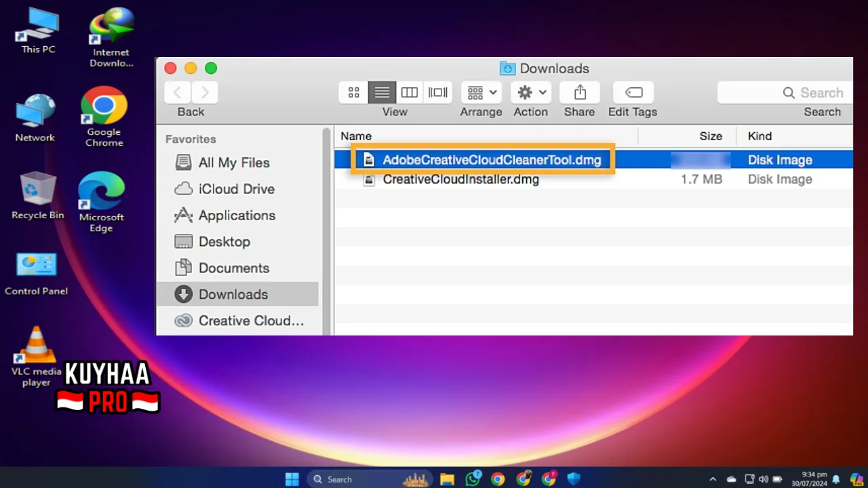Show hidden tray icons chevron
The height and width of the screenshot is (488, 868).
[x=713, y=479]
